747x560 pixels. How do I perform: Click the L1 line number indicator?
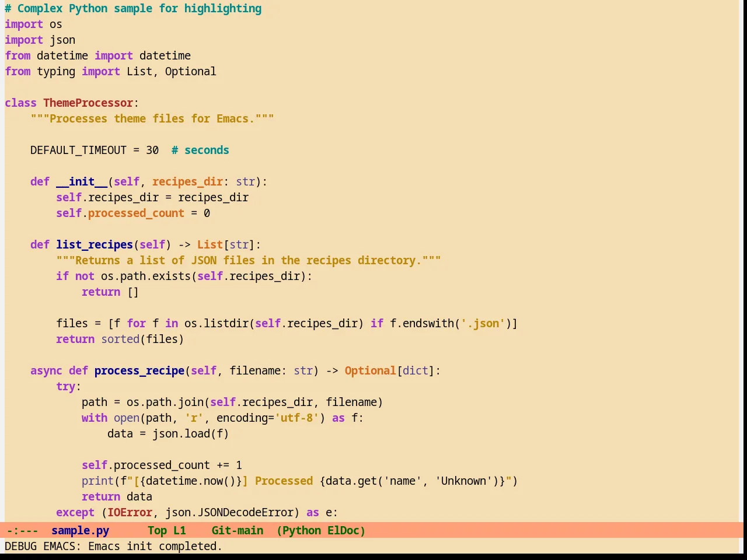pyautogui.click(x=180, y=530)
